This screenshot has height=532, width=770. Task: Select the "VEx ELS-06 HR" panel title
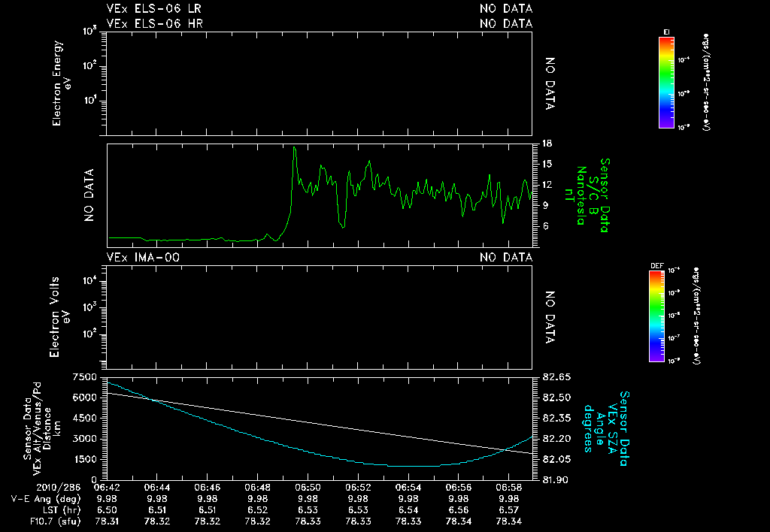(155, 23)
